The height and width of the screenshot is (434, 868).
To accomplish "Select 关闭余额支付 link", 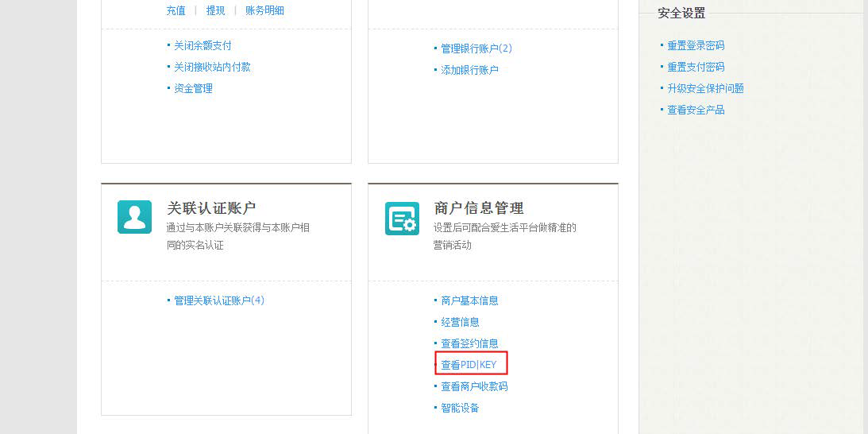I will pos(203,45).
